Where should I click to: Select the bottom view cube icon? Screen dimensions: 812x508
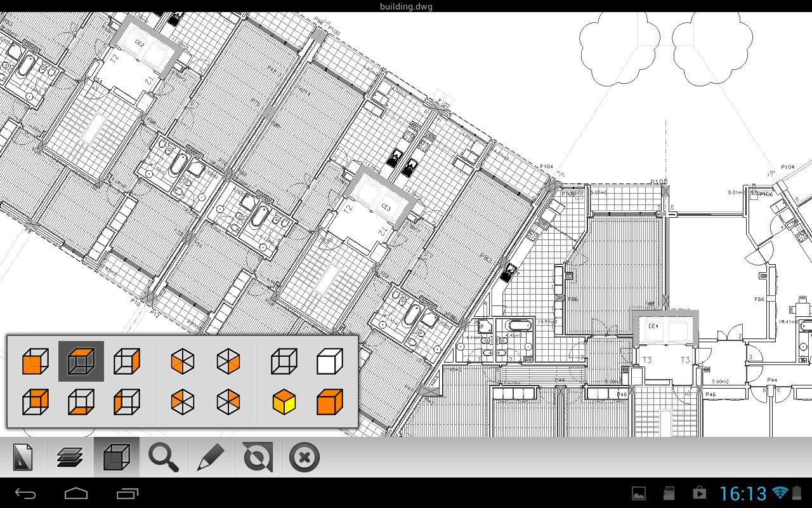[81, 402]
